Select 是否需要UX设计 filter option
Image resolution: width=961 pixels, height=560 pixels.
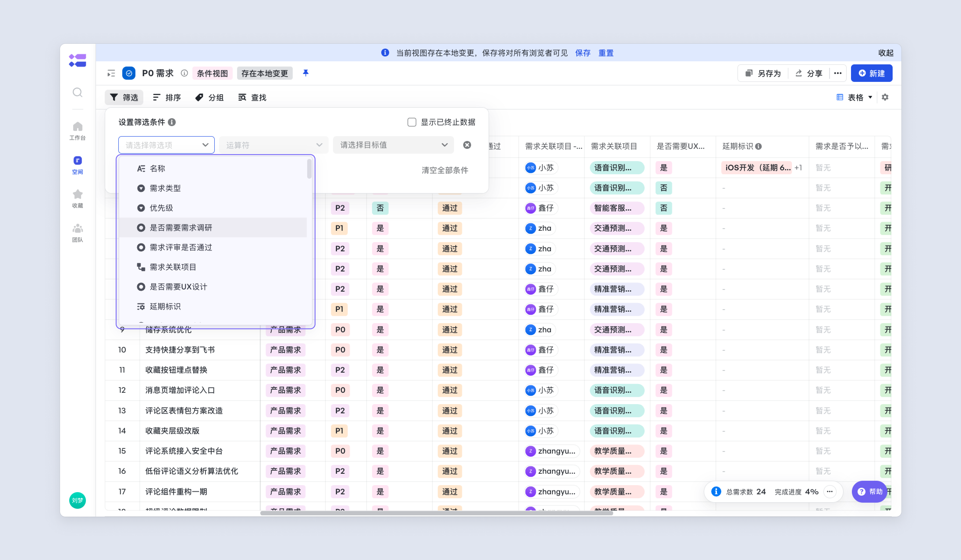(x=213, y=287)
